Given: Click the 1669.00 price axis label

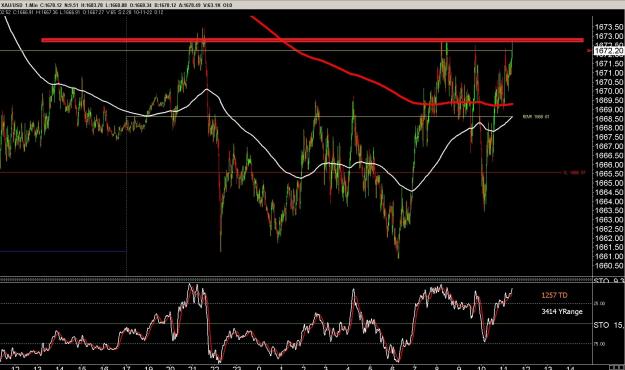Looking at the screenshot, I should tap(609, 110).
